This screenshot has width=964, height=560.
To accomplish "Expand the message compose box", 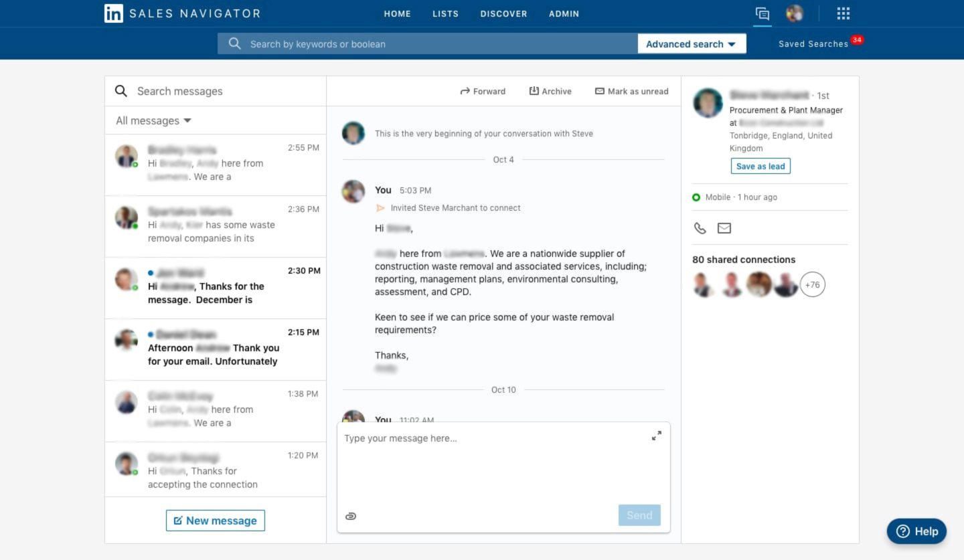I will click(656, 436).
